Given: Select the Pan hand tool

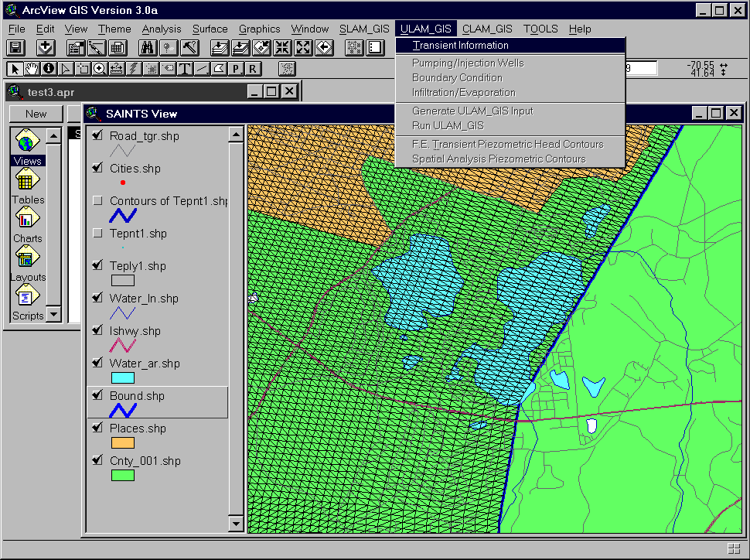Looking at the screenshot, I should coord(32,69).
